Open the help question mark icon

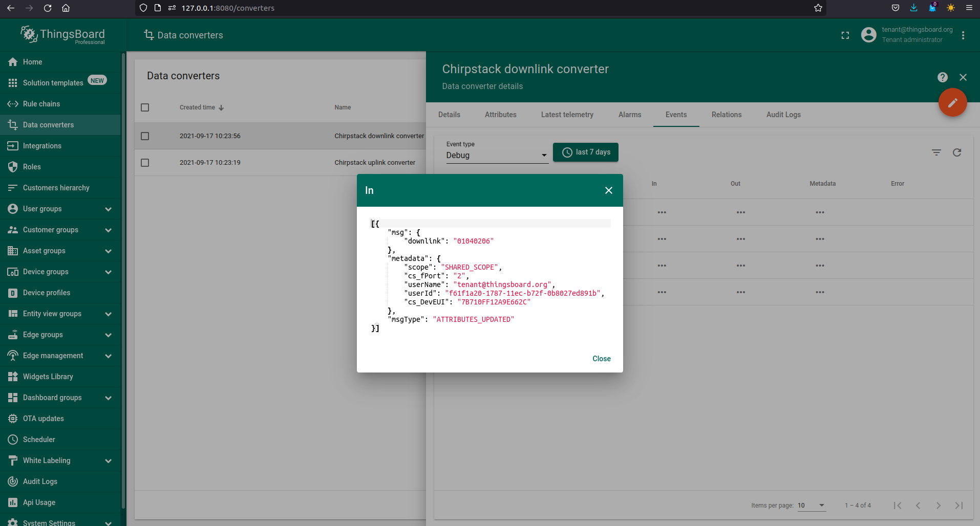942,77
